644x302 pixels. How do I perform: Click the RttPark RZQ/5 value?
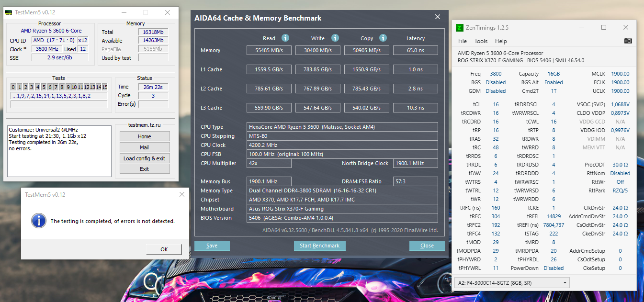pyautogui.click(x=620, y=190)
